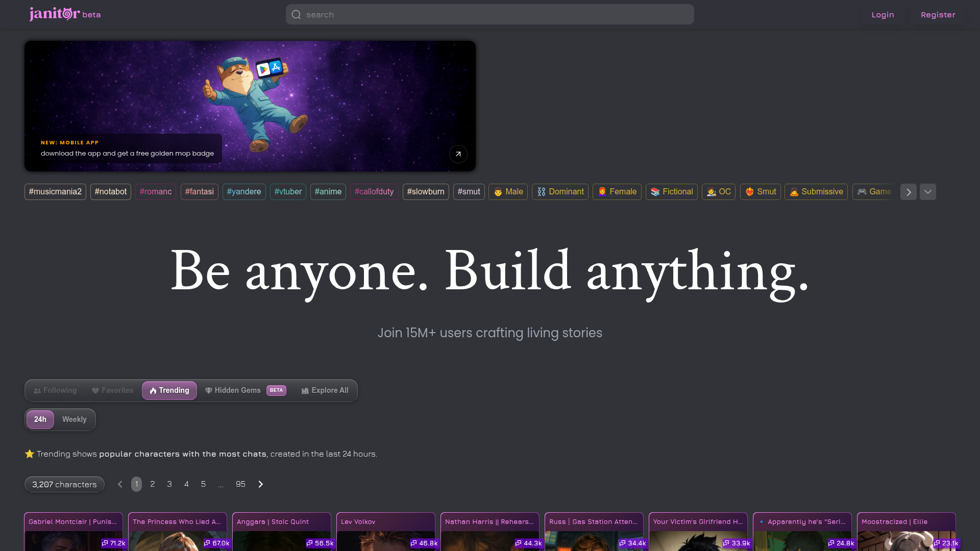The width and height of the screenshot is (980, 551).
Task: Jump to page 95 of results
Action: tap(240, 484)
